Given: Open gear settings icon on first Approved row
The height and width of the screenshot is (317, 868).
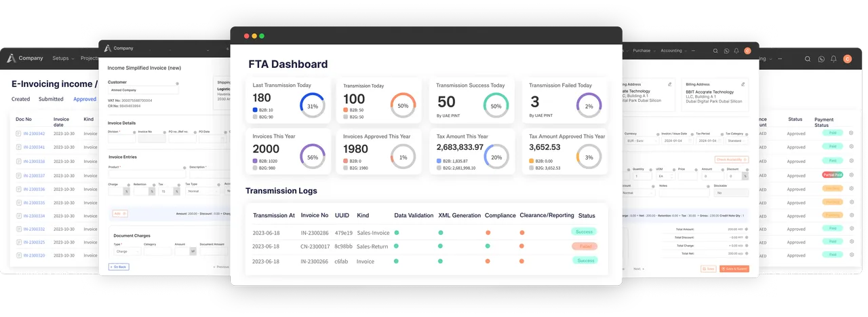Looking at the screenshot, I should (851, 133).
